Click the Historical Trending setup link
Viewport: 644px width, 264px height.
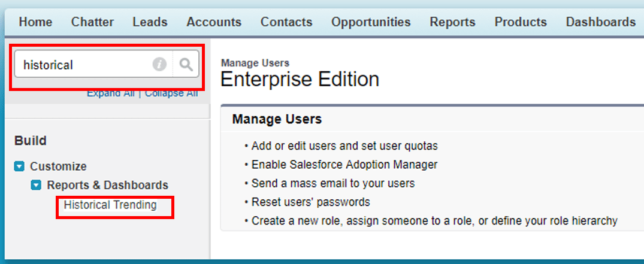click(x=110, y=205)
